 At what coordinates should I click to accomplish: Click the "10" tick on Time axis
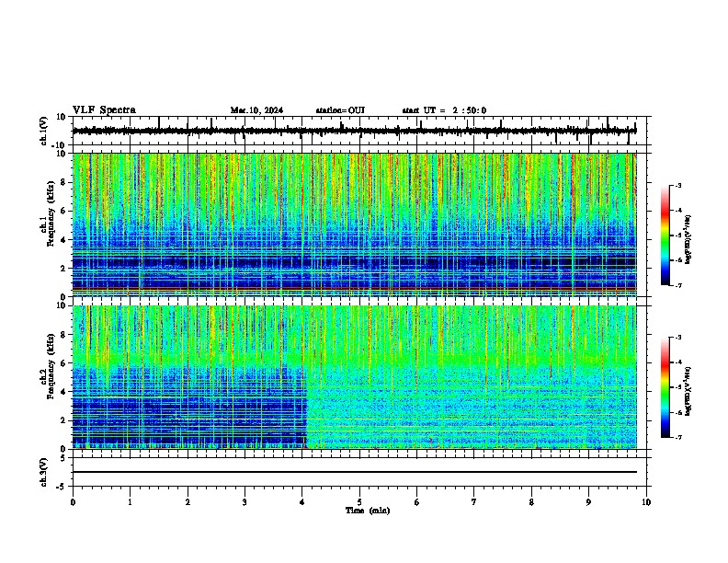point(646,502)
